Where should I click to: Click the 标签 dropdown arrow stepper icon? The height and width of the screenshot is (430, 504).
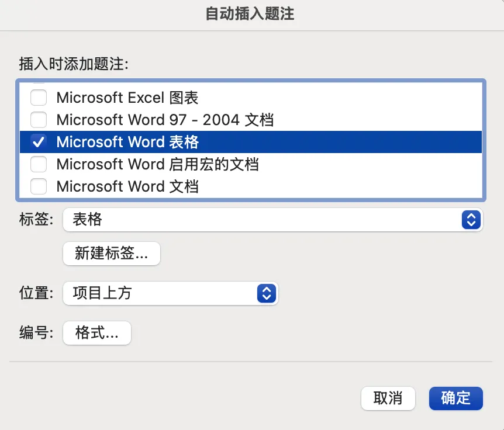[x=471, y=220]
